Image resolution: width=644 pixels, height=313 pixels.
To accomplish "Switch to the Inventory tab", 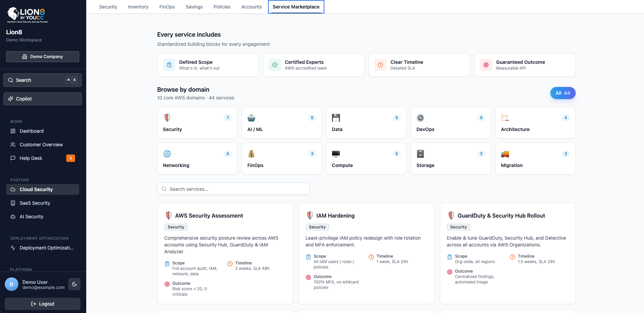I will (138, 7).
